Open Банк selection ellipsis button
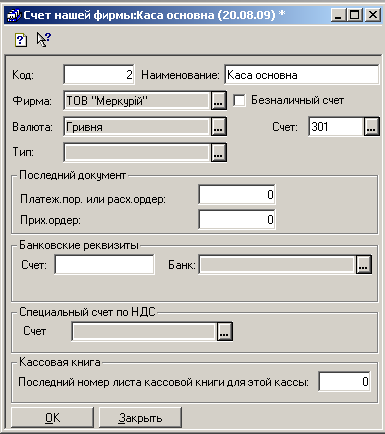The image size is (385, 434). tap(363, 265)
